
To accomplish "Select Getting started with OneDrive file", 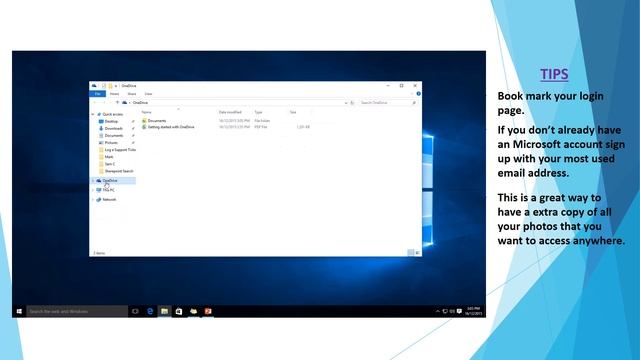I will click(x=171, y=127).
